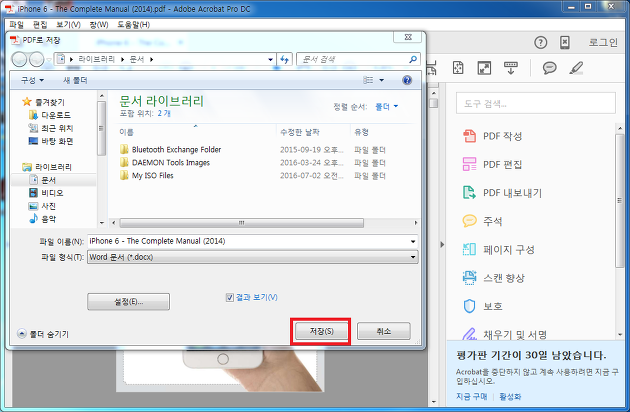Click the Save (저장) button
630x412 pixels.
click(x=321, y=331)
